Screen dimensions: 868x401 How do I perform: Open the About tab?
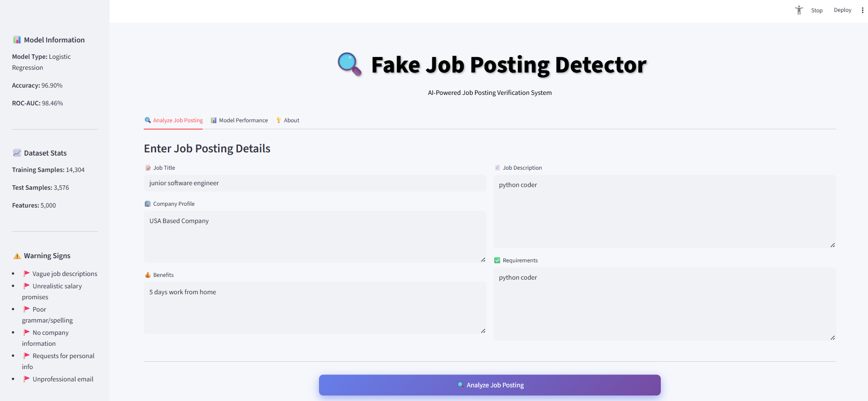pos(288,120)
